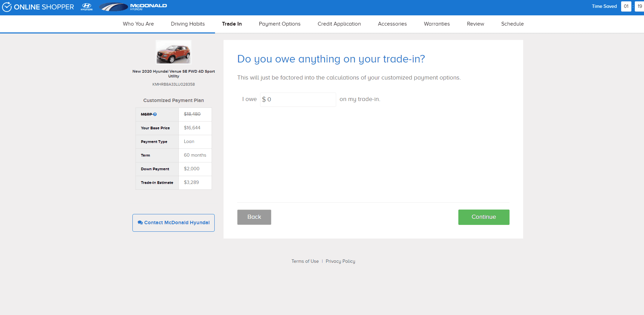Viewport: 644px width, 315px height.
Task: Click the Hyundai Venue vehicle thumbnail
Action: pos(173,52)
